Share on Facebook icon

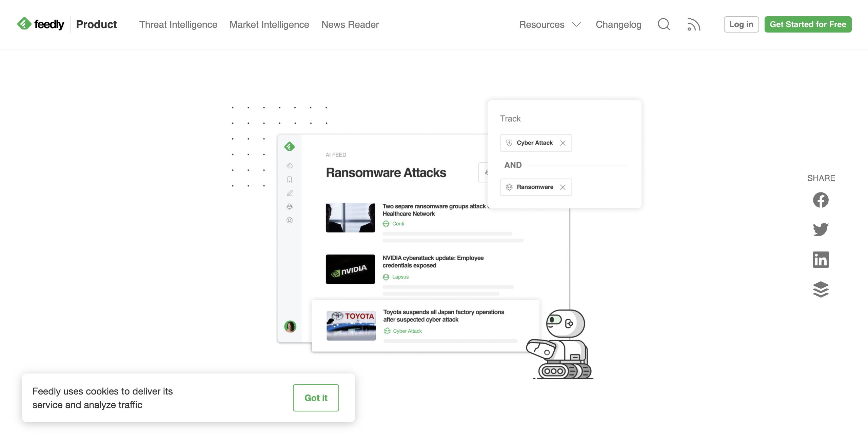821,200
